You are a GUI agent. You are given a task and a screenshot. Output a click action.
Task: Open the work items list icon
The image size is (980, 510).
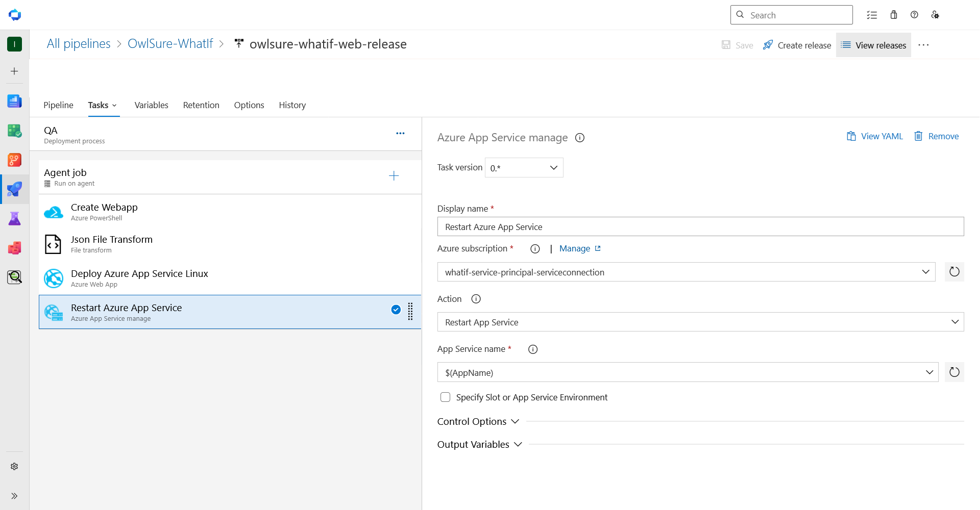(872, 15)
